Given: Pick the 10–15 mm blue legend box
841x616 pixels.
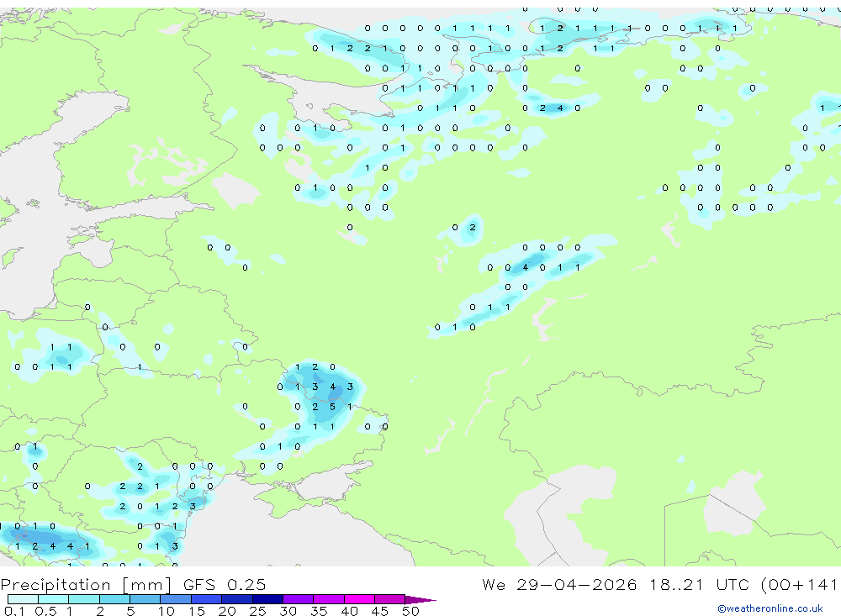Looking at the screenshot, I should coord(176,599).
